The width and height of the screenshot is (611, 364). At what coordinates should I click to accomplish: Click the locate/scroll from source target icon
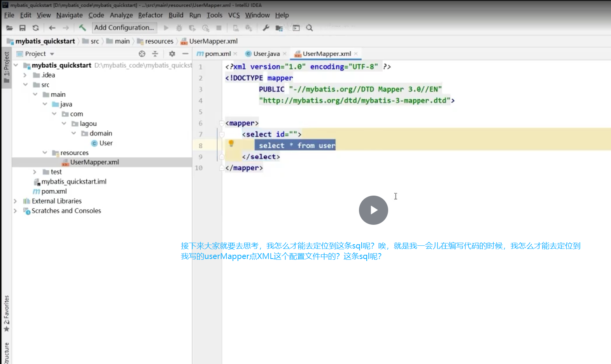(x=142, y=54)
